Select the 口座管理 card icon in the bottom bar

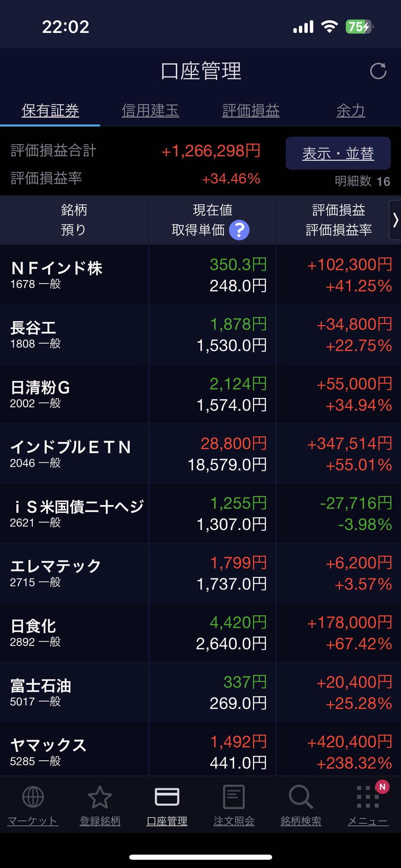[167, 797]
